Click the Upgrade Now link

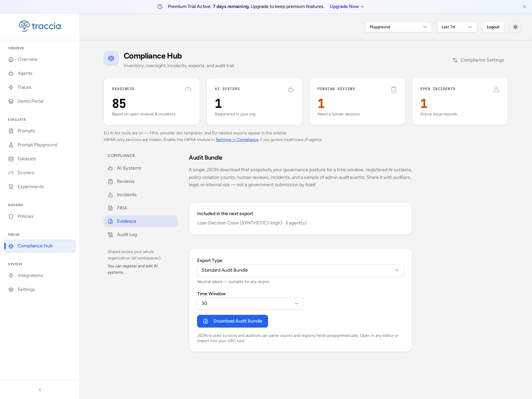coord(347,7)
